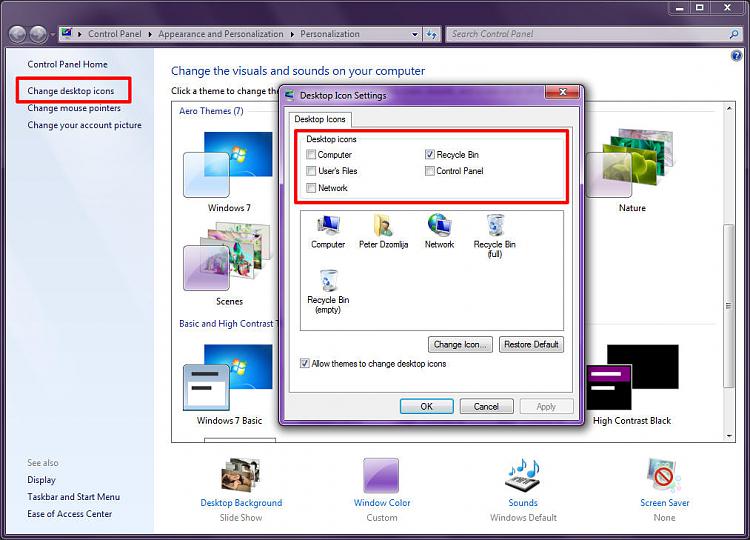
Task: Click the search magnifier icon
Action: coord(734,34)
